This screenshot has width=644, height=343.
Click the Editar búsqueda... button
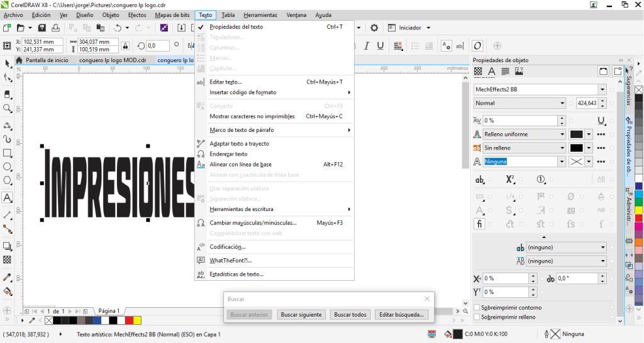tap(401, 315)
